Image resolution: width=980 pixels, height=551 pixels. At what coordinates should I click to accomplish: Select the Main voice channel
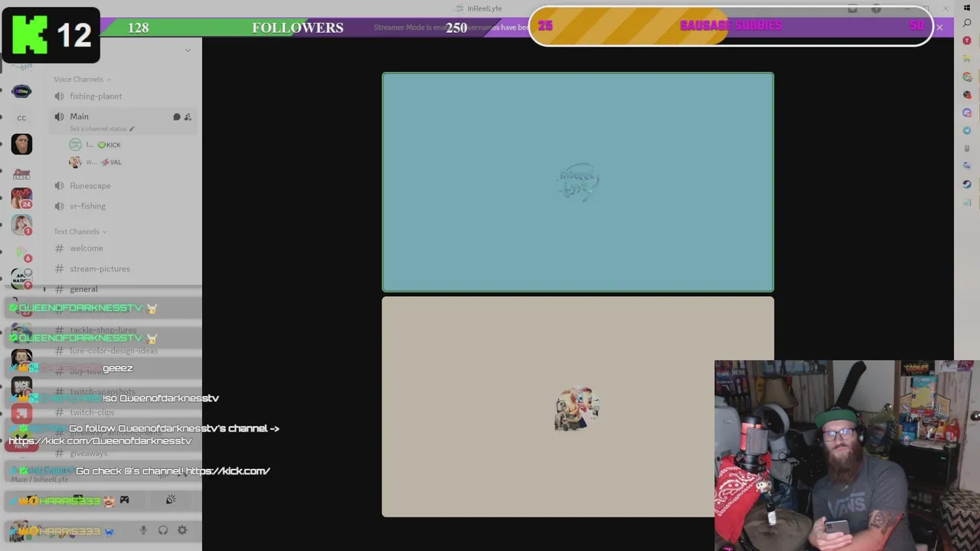click(79, 116)
